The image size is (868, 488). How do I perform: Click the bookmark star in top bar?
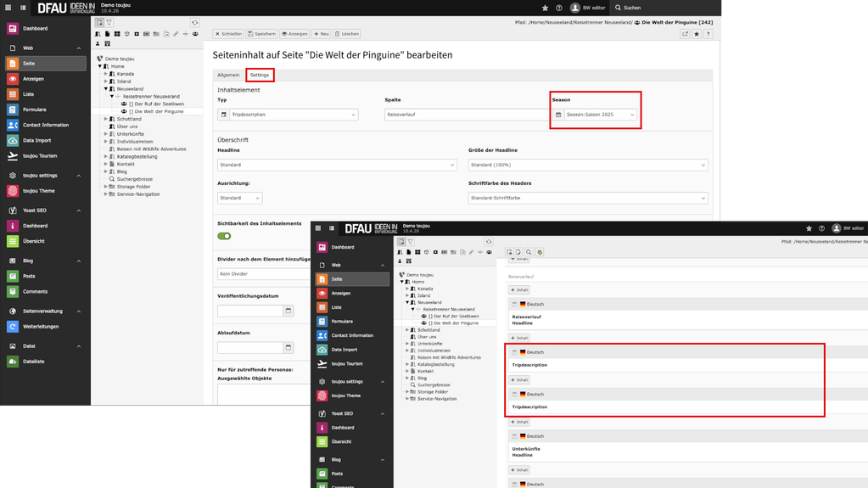[545, 8]
